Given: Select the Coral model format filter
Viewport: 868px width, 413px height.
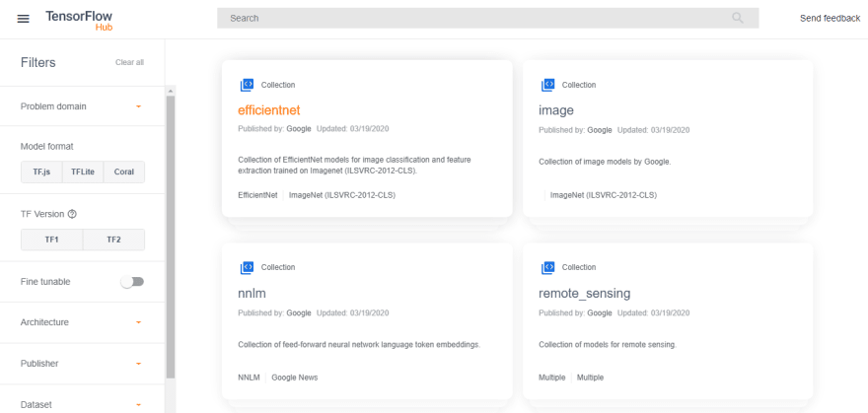Looking at the screenshot, I should 124,172.
